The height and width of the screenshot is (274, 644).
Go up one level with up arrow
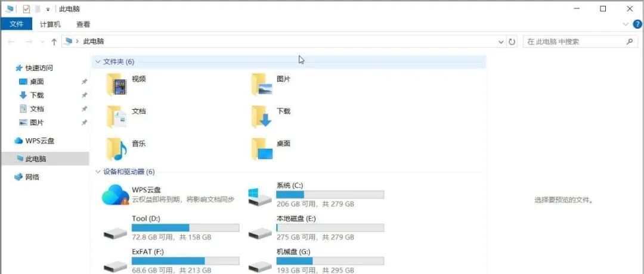(54, 42)
